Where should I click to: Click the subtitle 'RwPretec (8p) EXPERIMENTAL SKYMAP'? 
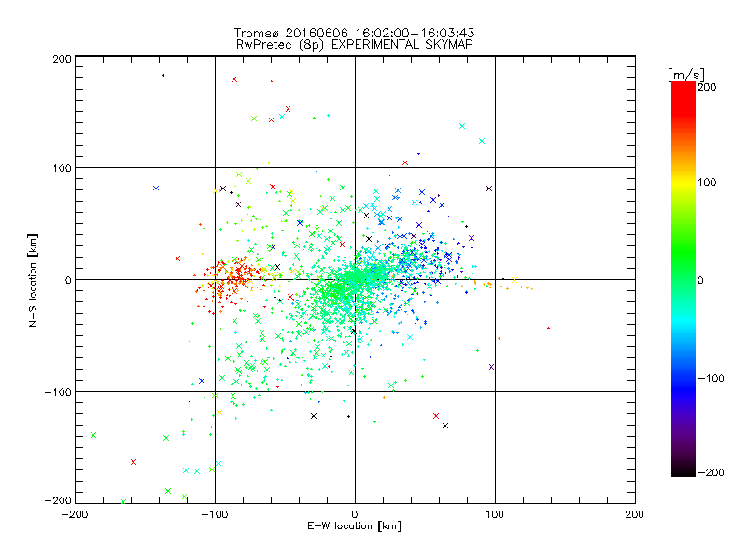point(355,45)
